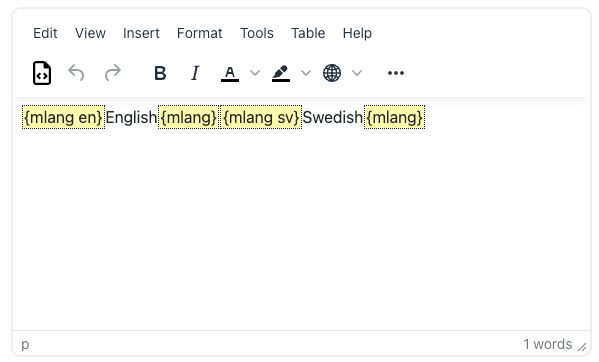This screenshot has width=599, height=362.
Task: Toggle Italic formatting
Action: (x=195, y=73)
